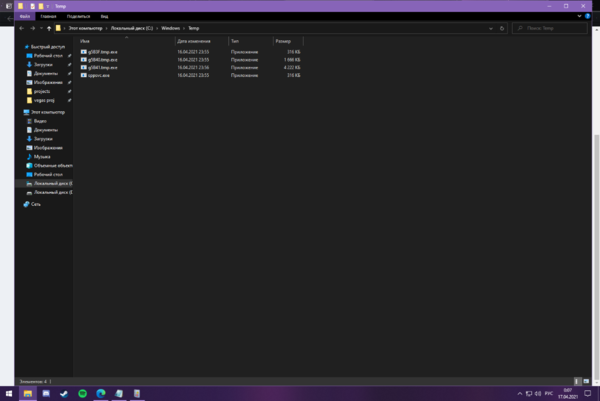The width and height of the screenshot is (600, 401).
Task: Open the Windows Start menu
Action: click(9, 394)
